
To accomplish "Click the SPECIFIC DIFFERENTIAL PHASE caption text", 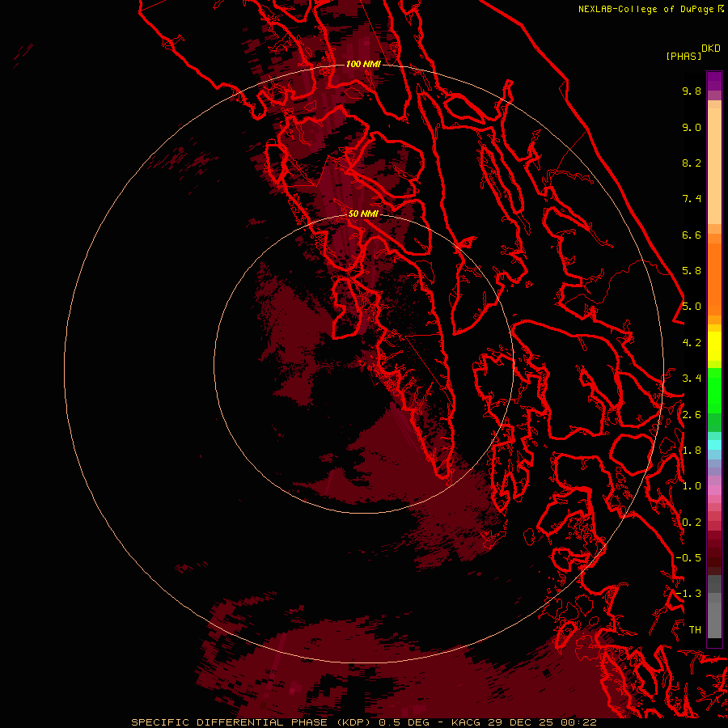I will pos(231,722).
